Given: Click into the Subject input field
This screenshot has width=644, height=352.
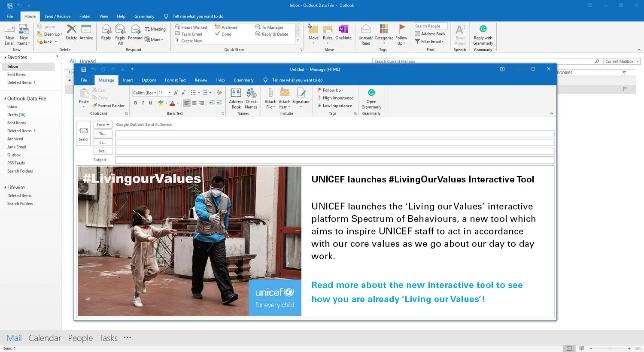Looking at the screenshot, I should [335, 160].
